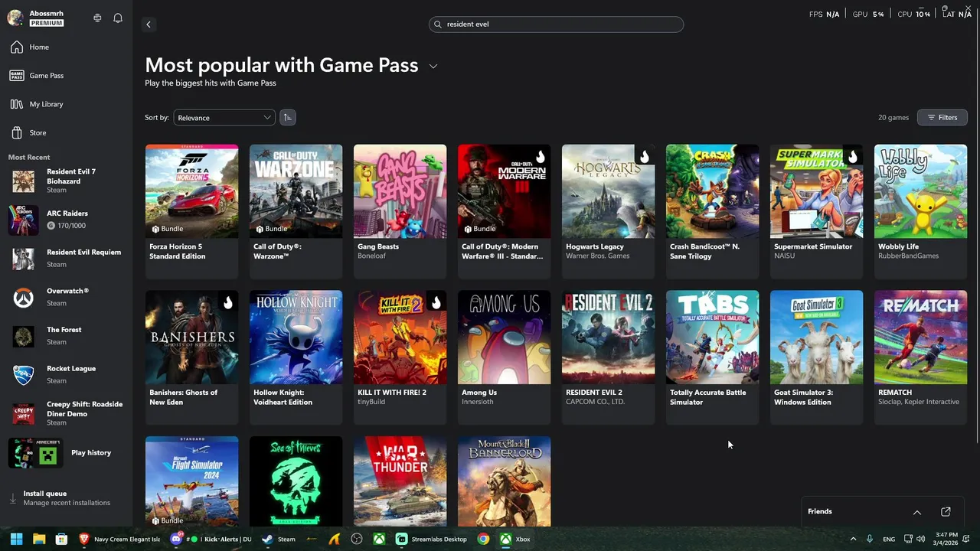Select the Sea of Thieves tile
Viewport: 980px width, 551px height.
pos(296,481)
